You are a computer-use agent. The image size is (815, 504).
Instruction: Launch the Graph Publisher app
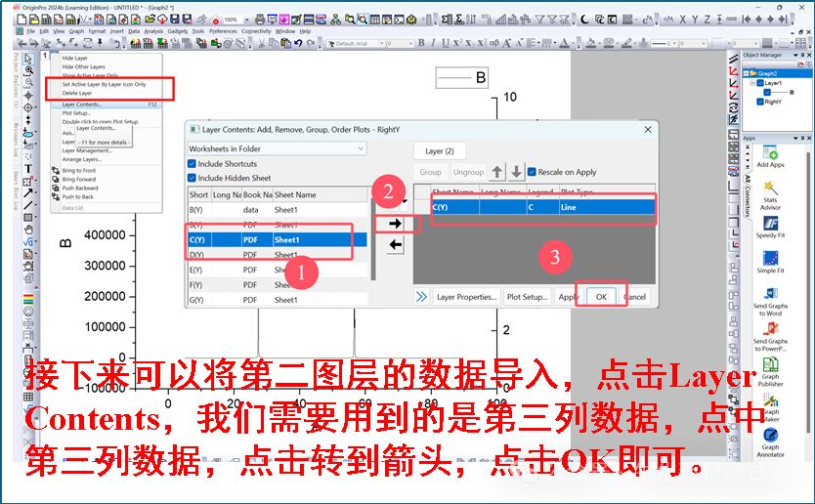pyautogui.click(x=770, y=372)
